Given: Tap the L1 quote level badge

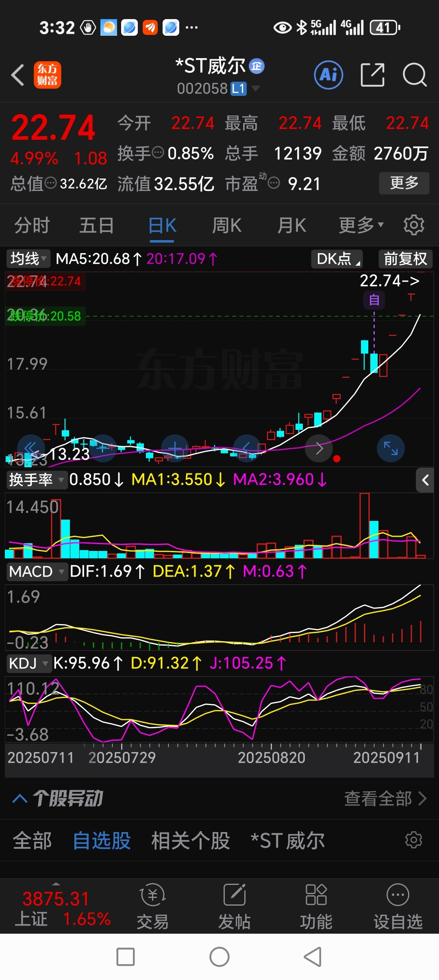Looking at the screenshot, I should click(x=239, y=88).
